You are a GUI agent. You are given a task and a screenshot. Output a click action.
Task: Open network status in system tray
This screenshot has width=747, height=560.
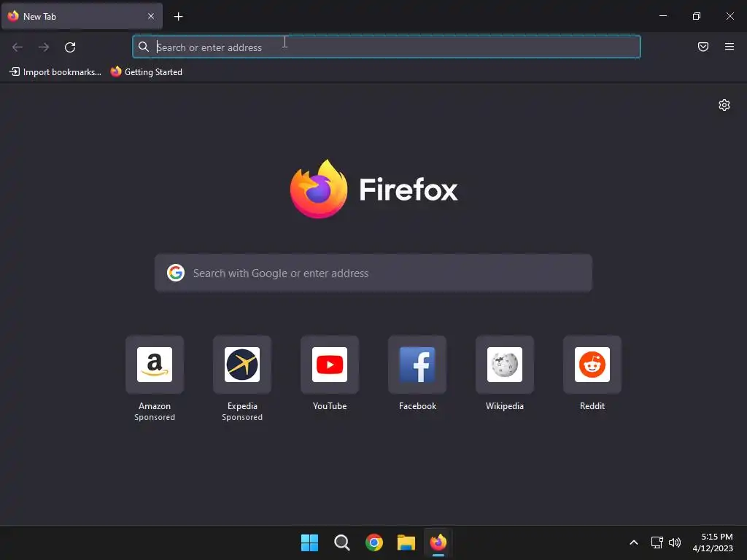coord(657,542)
